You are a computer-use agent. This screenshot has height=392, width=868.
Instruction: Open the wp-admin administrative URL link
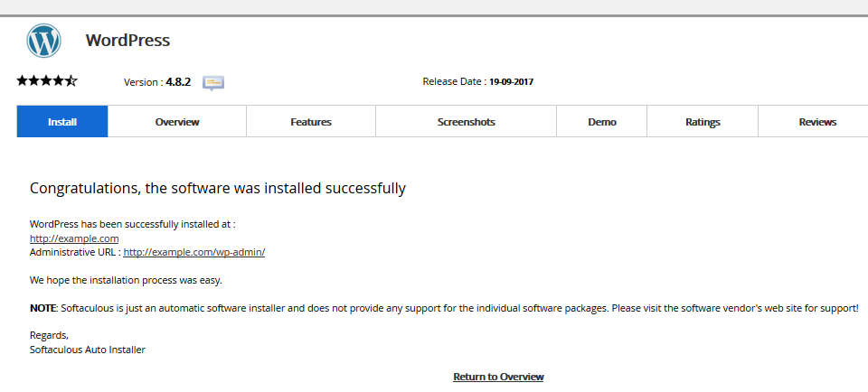pyautogui.click(x=194, y=253)
